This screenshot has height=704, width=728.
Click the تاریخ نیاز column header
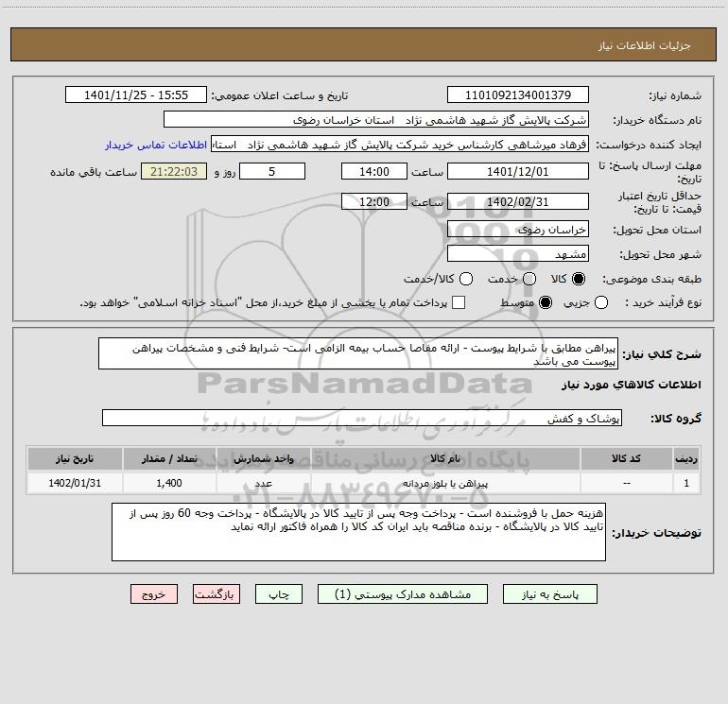(x=75, y=458)
